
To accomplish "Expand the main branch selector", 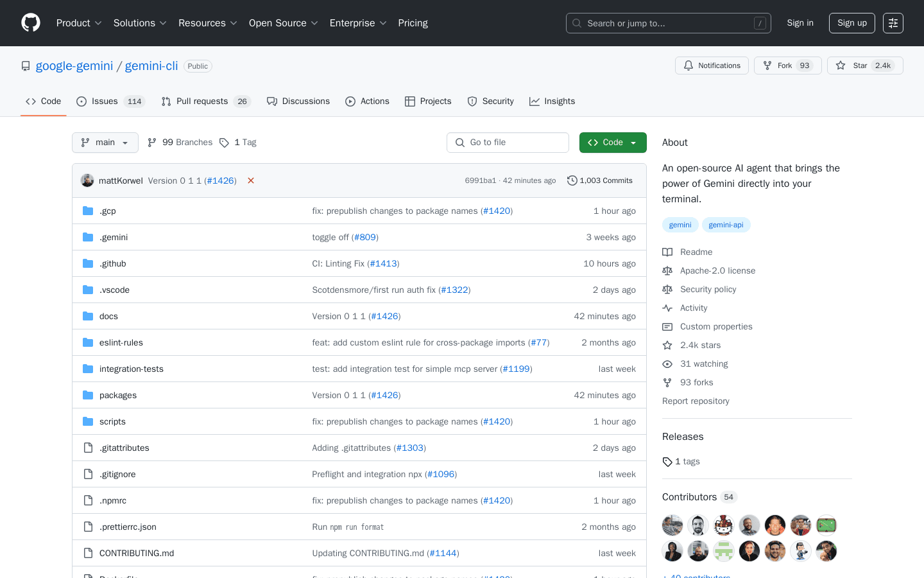I will [x=105, y=142].
